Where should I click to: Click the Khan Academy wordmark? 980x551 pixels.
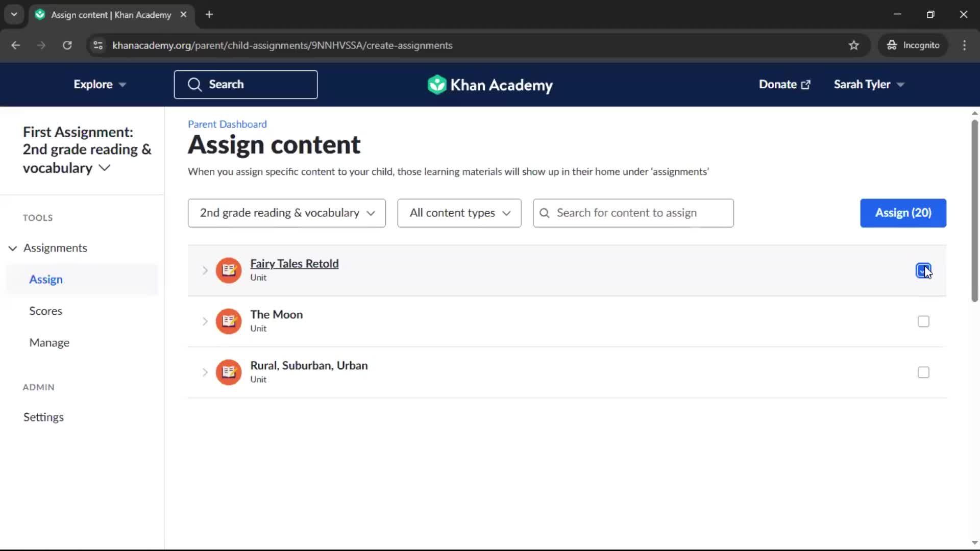click(x=501, y=85)
